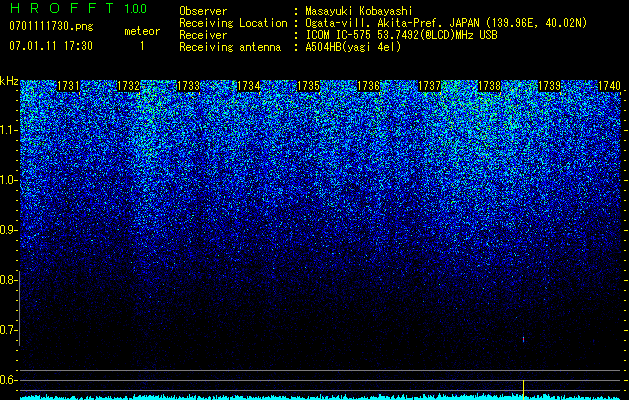Click the 1733 time marker
This screenshot has height=400, width=629.
pos(188,86)
